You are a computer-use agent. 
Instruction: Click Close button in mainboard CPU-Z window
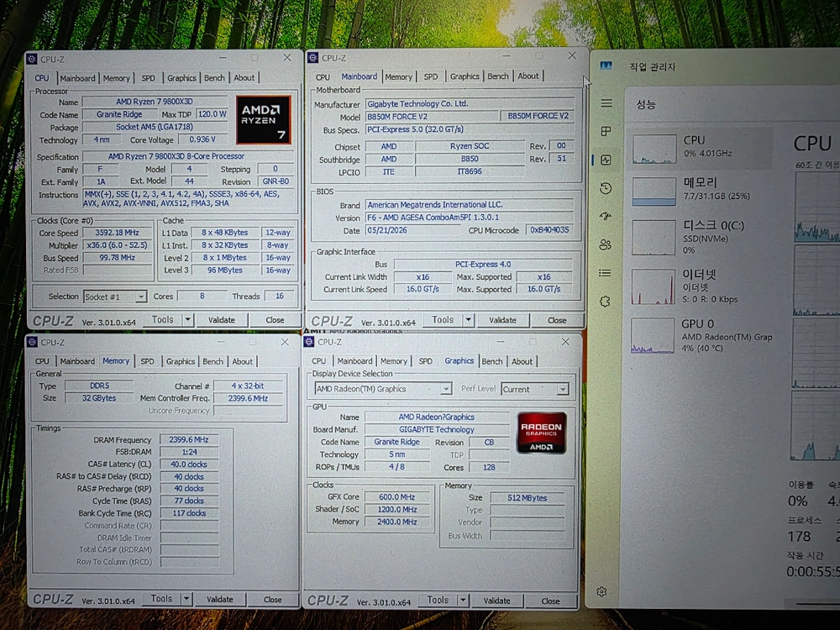(x=557, y=320)
